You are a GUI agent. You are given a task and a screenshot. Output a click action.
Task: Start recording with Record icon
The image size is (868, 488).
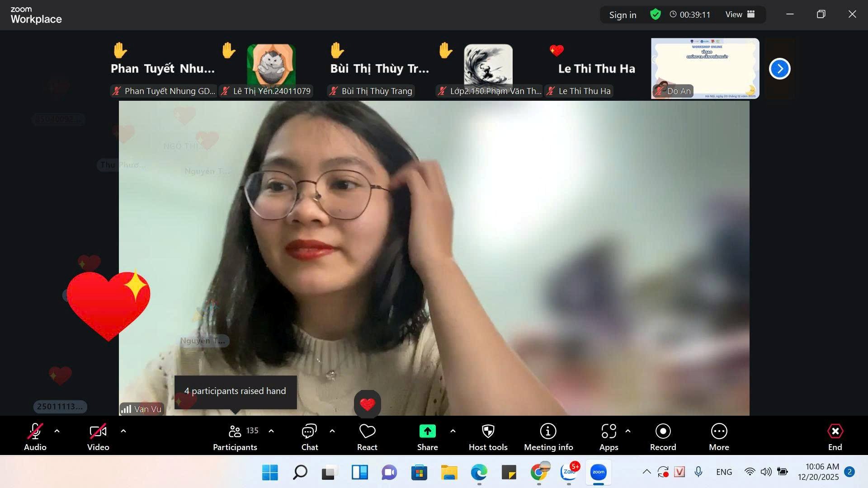(x=663, y=432)
